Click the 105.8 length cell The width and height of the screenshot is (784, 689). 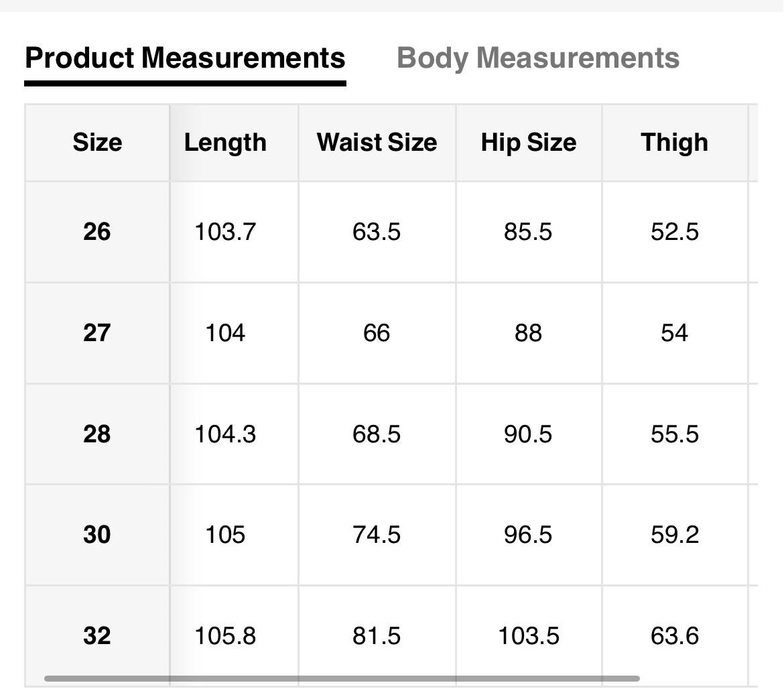pyautogui.click(x=225, y=635)
